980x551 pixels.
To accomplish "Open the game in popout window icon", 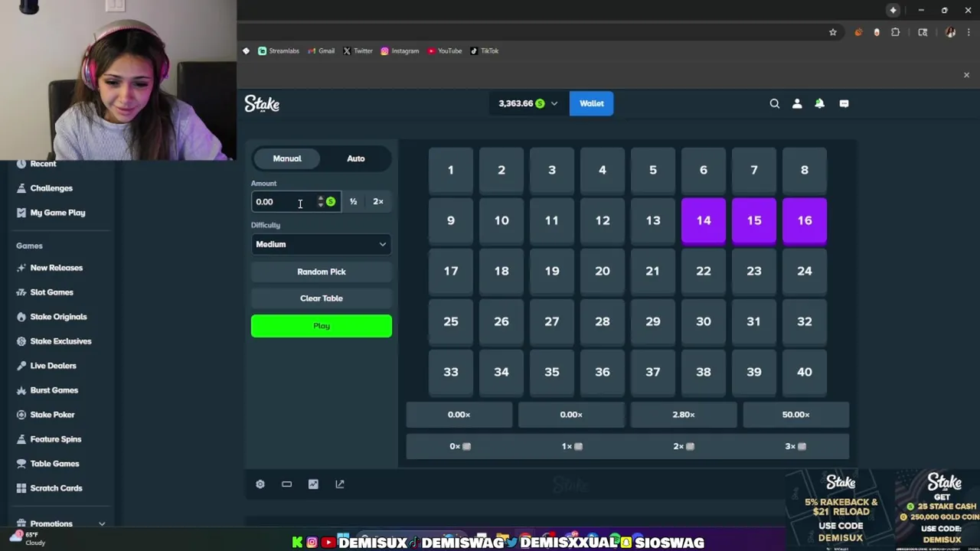I will click(340, 484).
